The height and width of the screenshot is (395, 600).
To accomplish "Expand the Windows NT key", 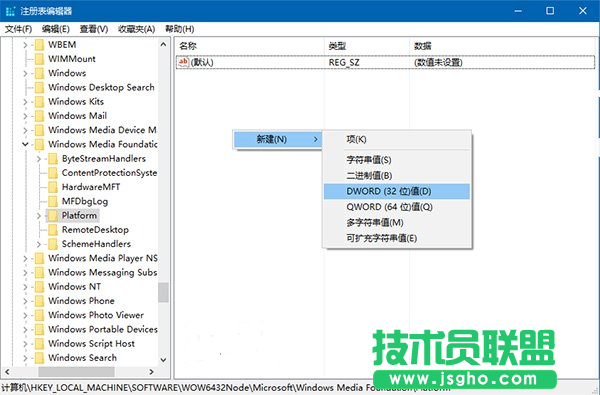I will (25, 287).
